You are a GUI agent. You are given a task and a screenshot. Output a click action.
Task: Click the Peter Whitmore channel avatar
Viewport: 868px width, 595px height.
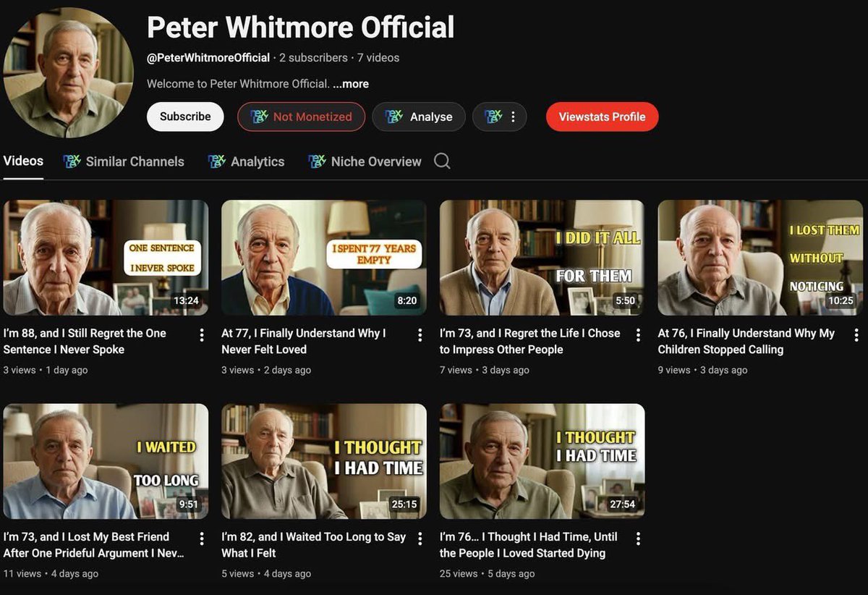(x=68, y=72)
